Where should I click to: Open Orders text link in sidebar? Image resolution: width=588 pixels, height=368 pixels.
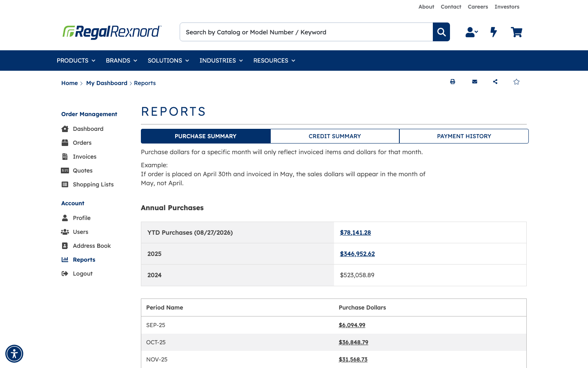(x=82, y=143)
